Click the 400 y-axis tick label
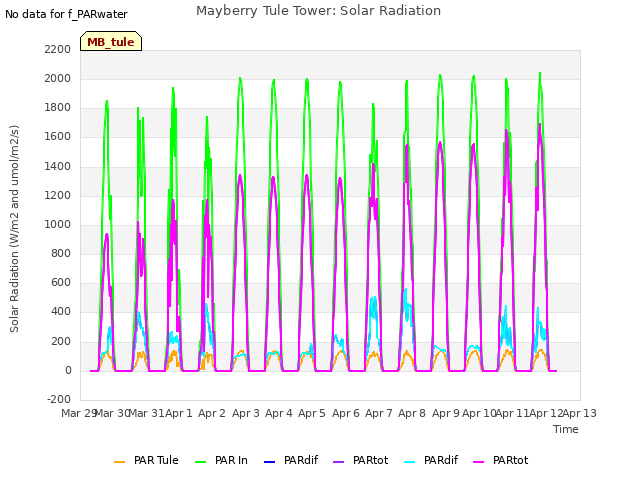The width and height of the screenshot is (640, 480). [61, 312]
